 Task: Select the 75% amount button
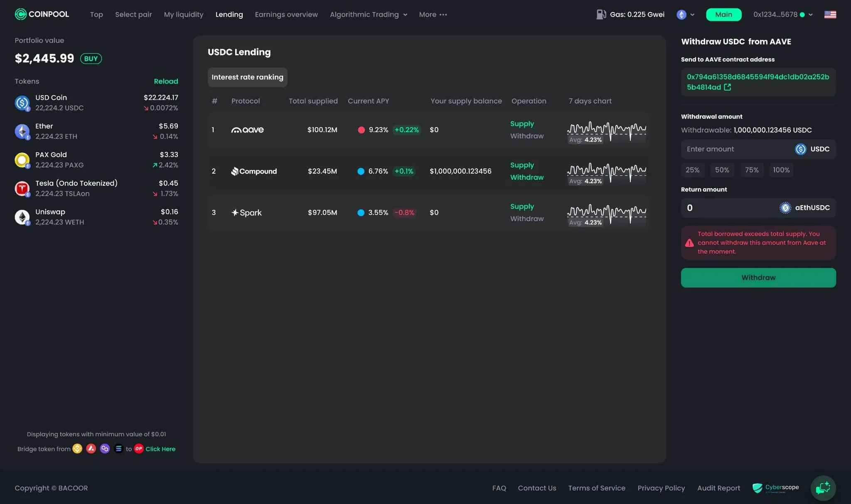pos(751,170)
